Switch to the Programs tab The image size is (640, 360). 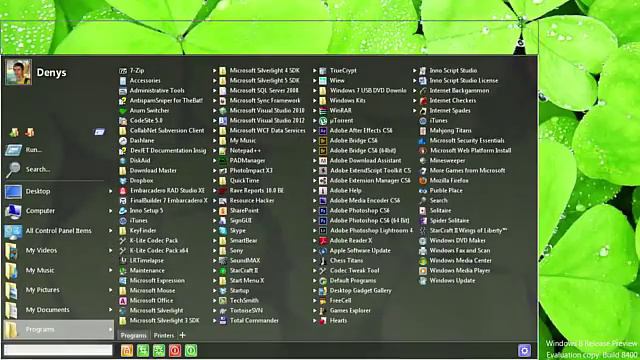tap(133, 335)
